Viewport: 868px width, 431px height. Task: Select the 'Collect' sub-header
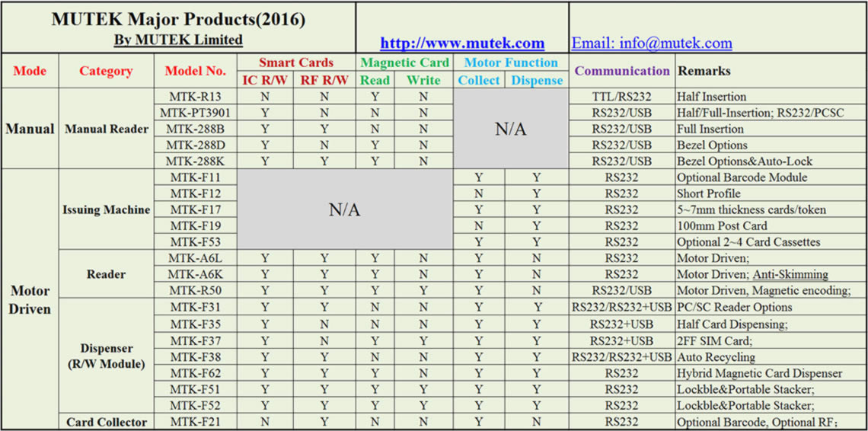tap(479, 80)
